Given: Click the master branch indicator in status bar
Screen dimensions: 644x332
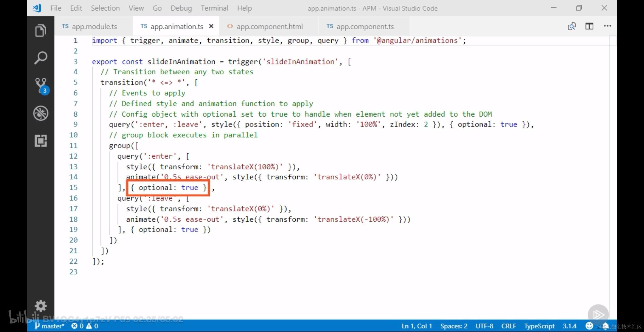Looking at the screenshot, I should (50, 326).
